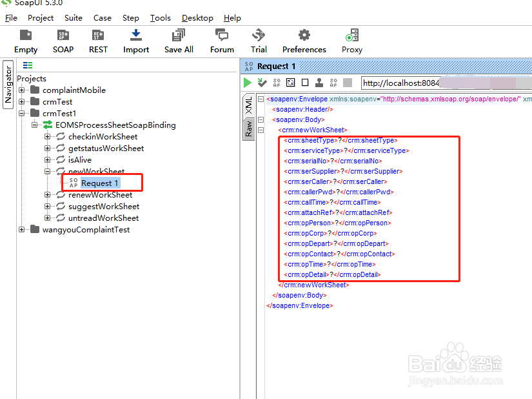
Task: Select getstatusWorkSheet tree item
Action: [x=106, y=148]
